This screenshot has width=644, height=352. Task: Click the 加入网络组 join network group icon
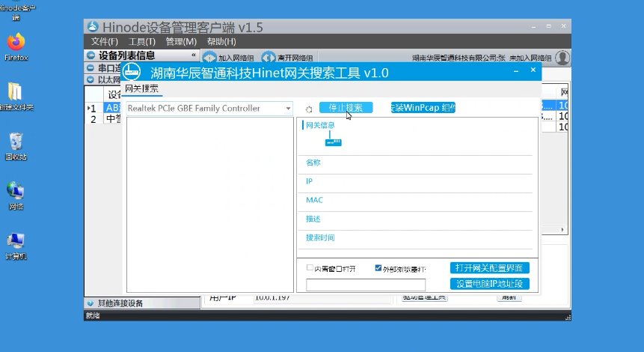coord(210,58)
